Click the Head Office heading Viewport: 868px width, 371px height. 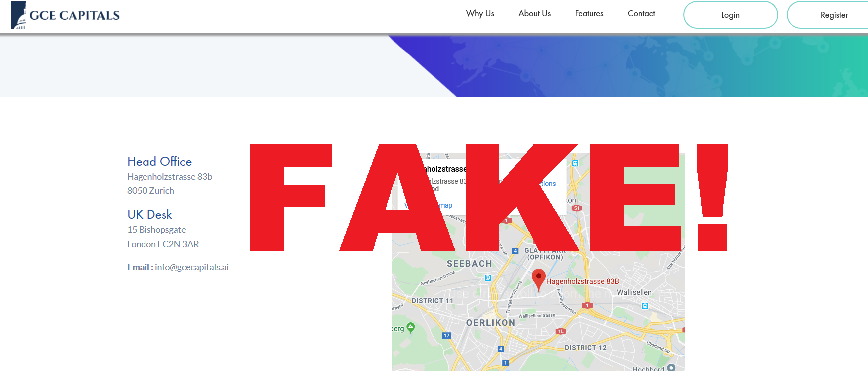tap(159, 162)
